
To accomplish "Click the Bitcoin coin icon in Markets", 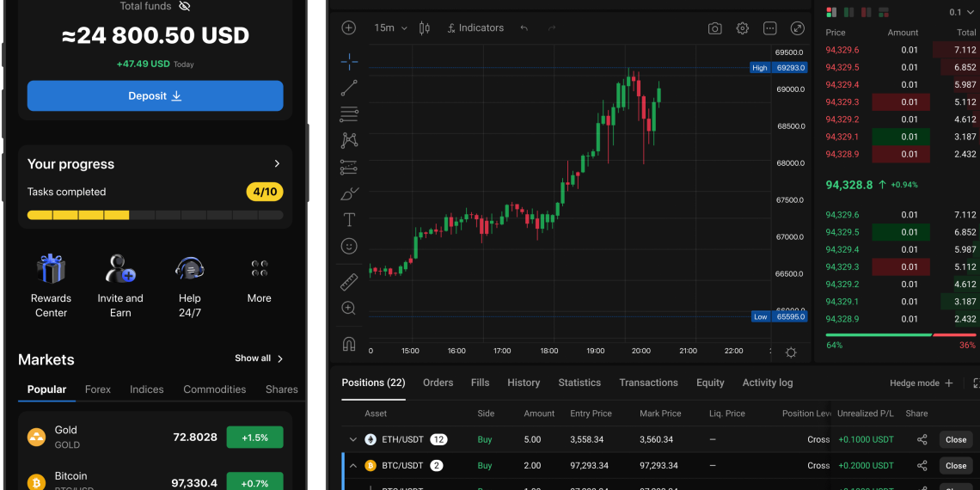I will point(37,482).
